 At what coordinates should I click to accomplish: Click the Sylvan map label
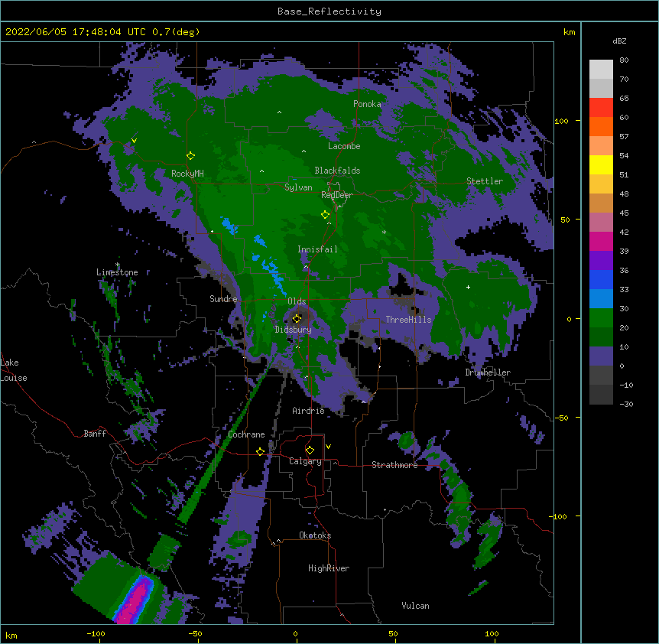(298, 187)
